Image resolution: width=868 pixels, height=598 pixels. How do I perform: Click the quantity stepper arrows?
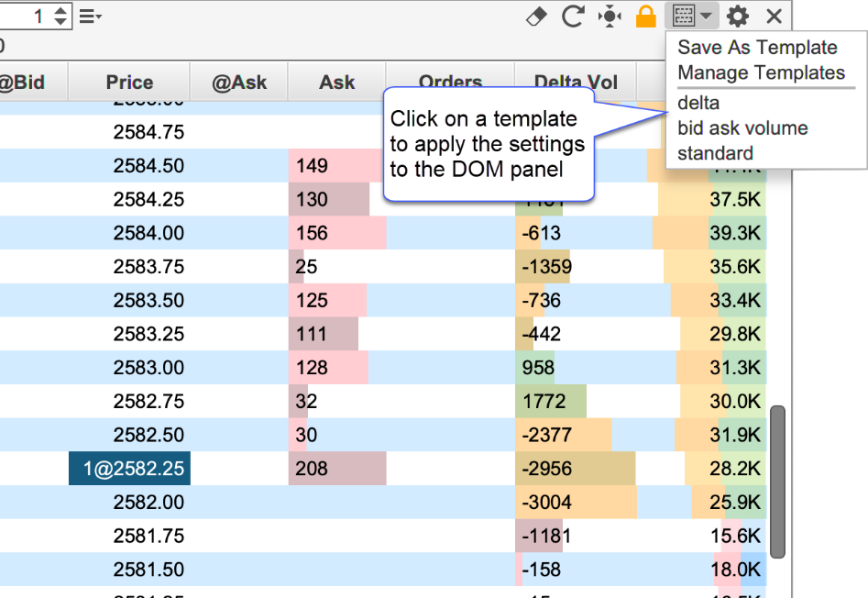(x=60, y=16)
